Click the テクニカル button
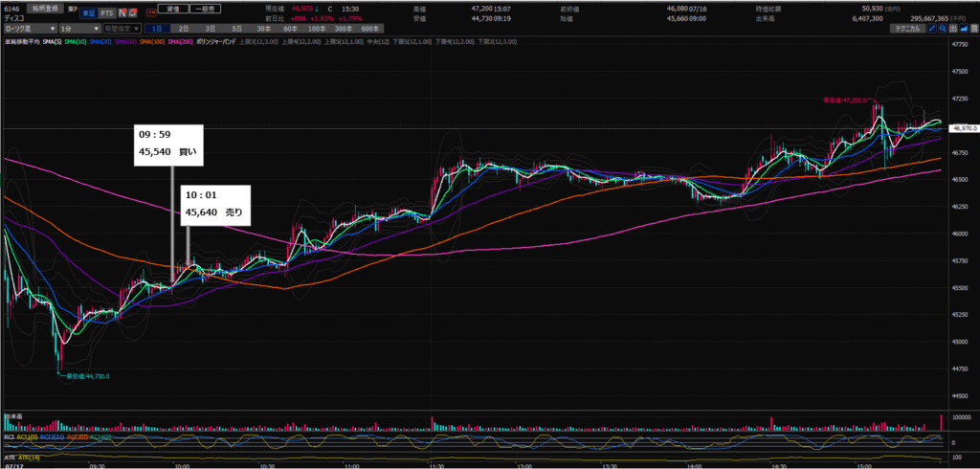 coord(907,29)
